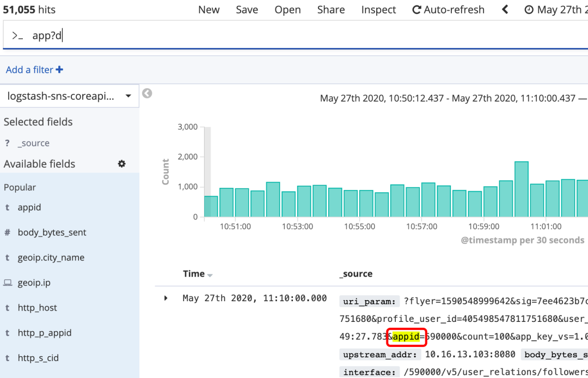Sort by the Time column arrow
This screenshot has height=378, width=588.
click(210, 275)
